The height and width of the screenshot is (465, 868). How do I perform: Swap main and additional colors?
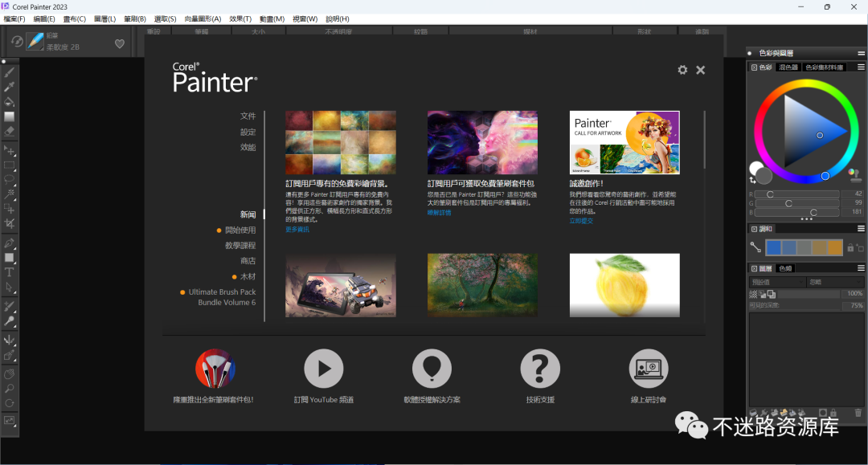click(x=752, y=180)
